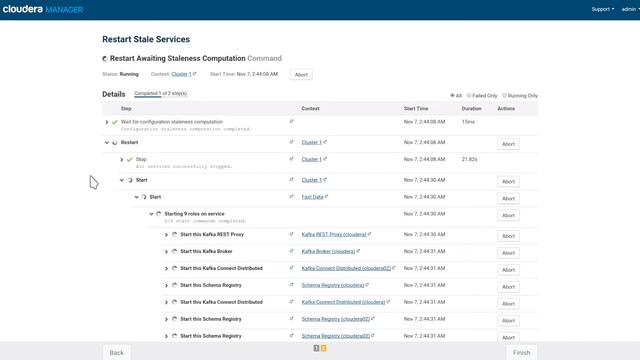Viewport: 640px width, 360px height.
Task: Open Cluster 1 link in the Restart row
Action: click(x=311, y=142)
